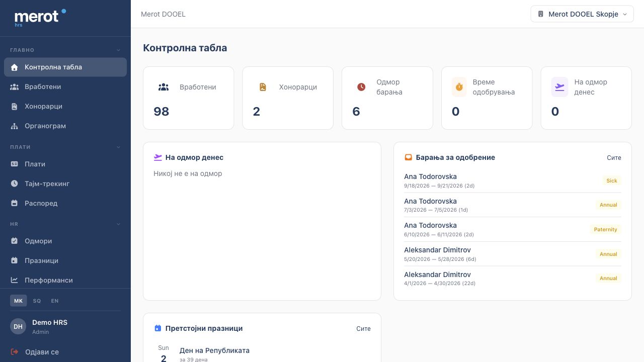Open Aleksandar Dimitrov request dated 5/20/2026
The height and width of the screenshot is (362, 644).
pyautogui.click(x=513, y=254)
